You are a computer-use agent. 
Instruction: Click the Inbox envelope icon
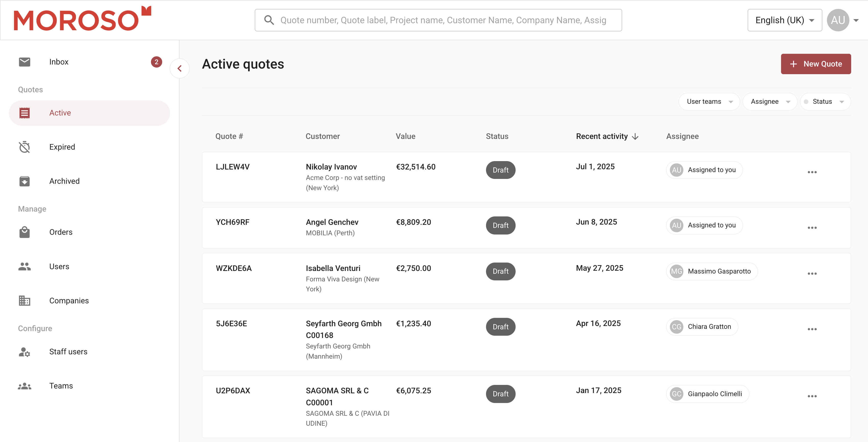24,62
